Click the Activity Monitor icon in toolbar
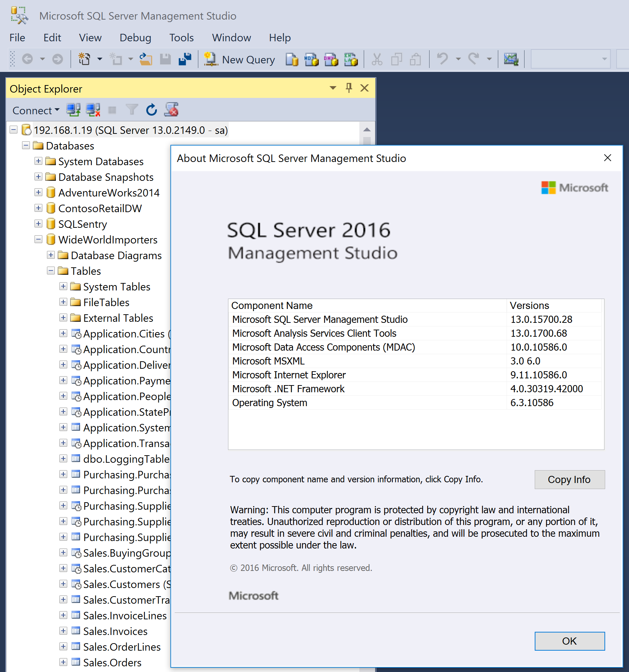This screenshot has height=672, width=629. pyautogui.click(x=511, y=59)
